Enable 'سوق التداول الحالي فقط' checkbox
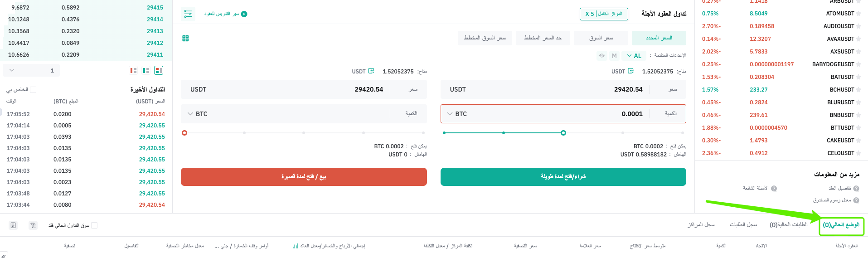The height and width of the screenshot is (258, 868). (94, 225)
